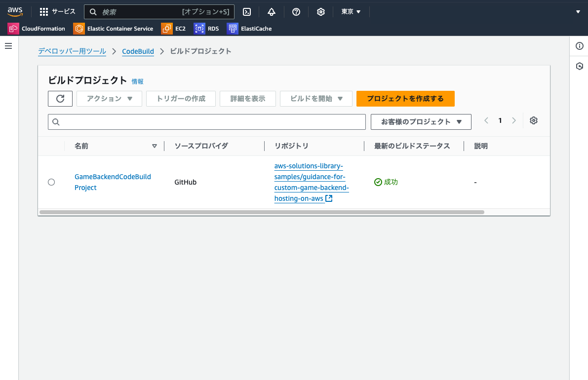Image resolution: width=588 pixels, height=380 pixels.
Task: Click the 成功 build status
Action: point(386,182)
